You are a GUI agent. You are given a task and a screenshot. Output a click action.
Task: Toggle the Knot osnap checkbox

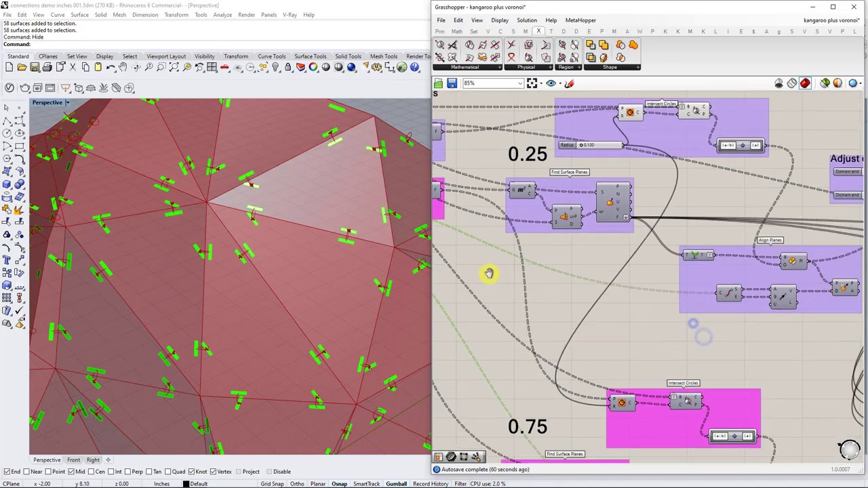[190, 472]
